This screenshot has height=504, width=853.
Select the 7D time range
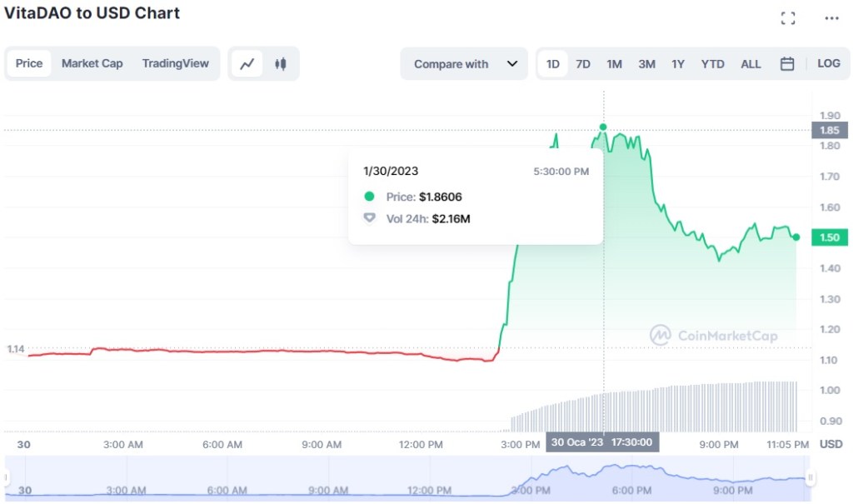click(x=582, y=63)
